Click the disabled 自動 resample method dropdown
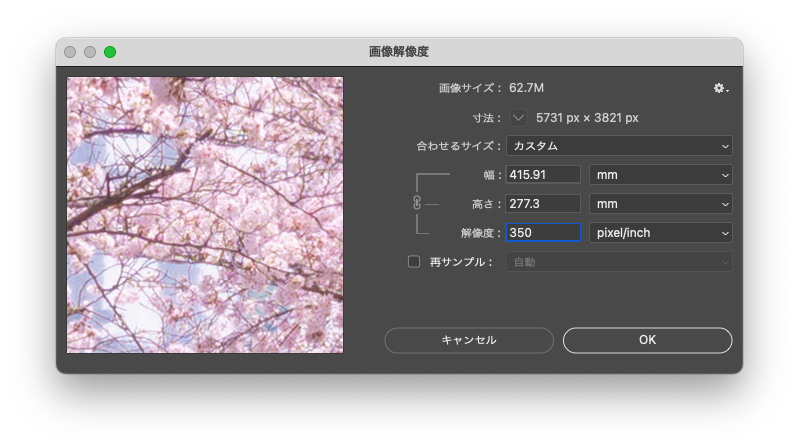This screenshot has width=799, height=448. click(619, 262)
